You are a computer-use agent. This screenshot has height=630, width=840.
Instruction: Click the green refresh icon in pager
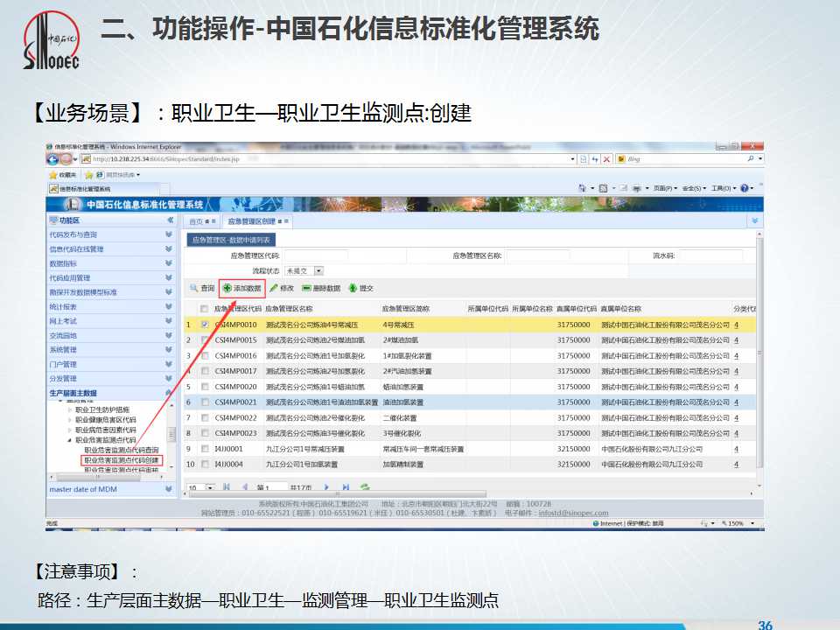point(365,487)
